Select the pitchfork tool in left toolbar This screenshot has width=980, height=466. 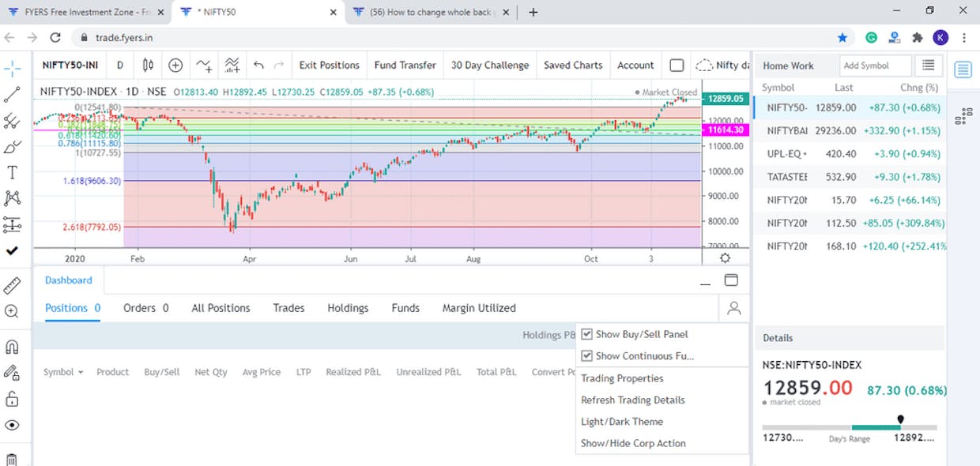coord(12,121)
